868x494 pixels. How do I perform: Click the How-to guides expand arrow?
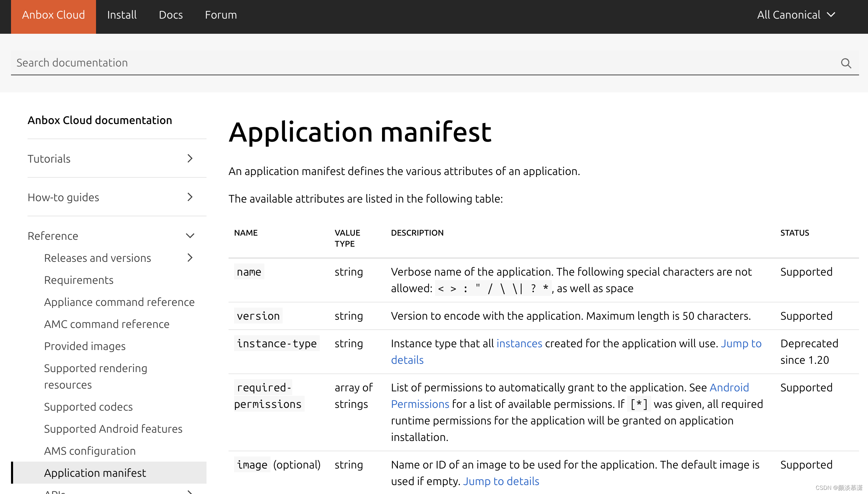pyautogui.click(x=190, y=197)
